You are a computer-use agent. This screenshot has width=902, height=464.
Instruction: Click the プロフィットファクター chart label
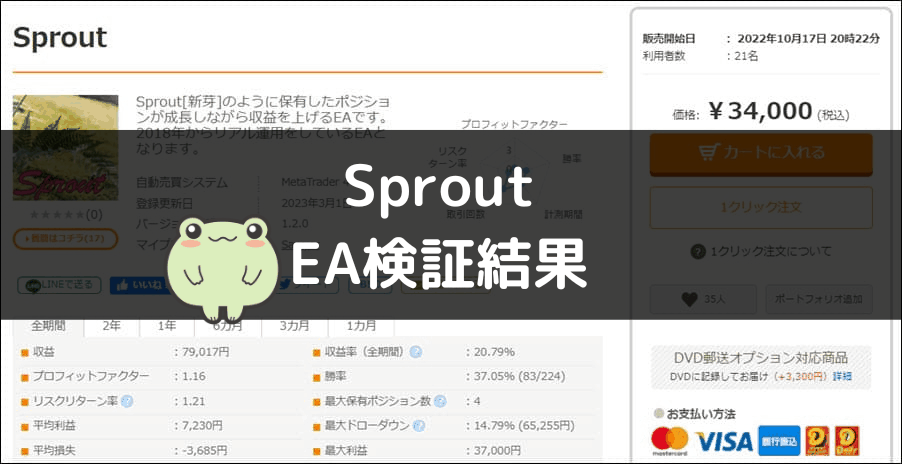[x=514, y=124]
